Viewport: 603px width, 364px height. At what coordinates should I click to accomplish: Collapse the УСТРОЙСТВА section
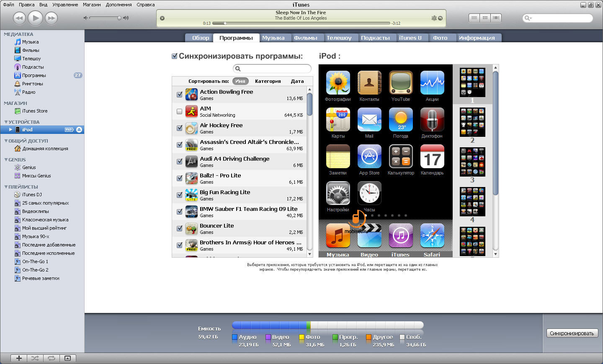tap(6, 122)
